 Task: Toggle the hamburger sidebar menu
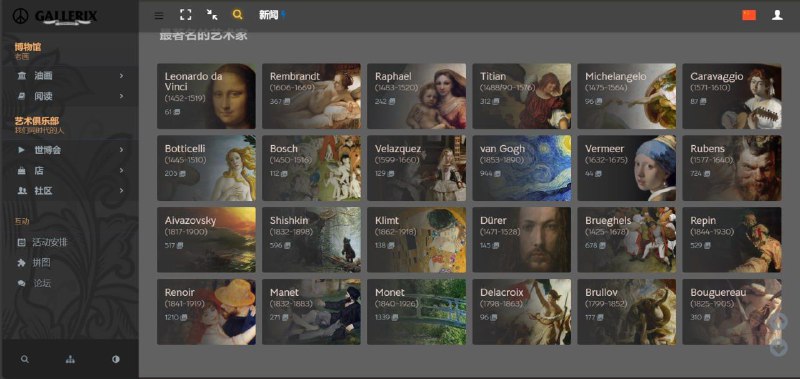pos(159,15)
